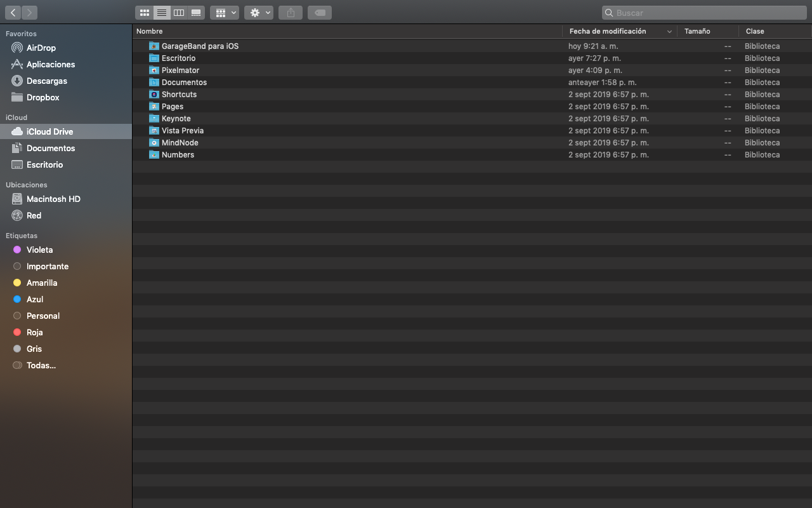Switch to list view mode
This screenshot has height=508, width=812.
point(162,13)
